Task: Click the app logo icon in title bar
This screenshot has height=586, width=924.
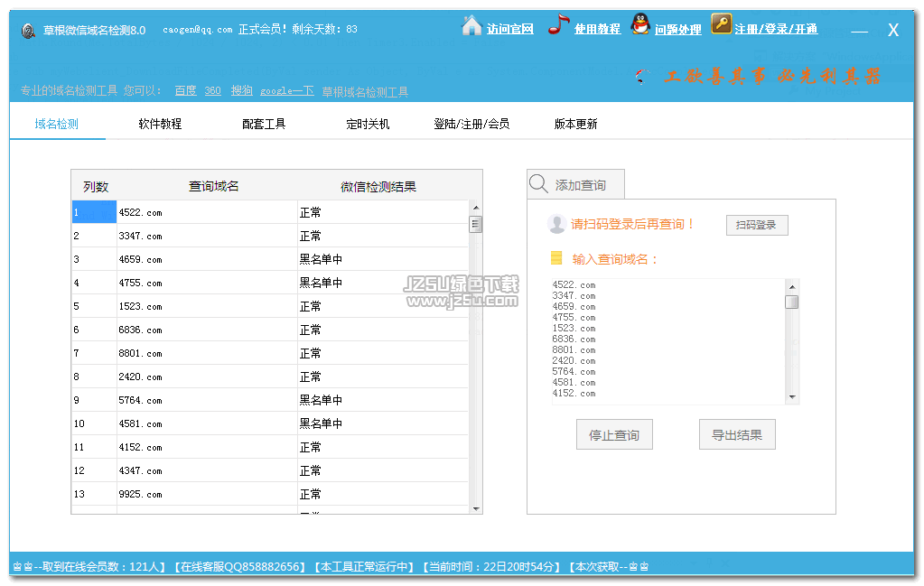Action: click(x=29, y=30)
